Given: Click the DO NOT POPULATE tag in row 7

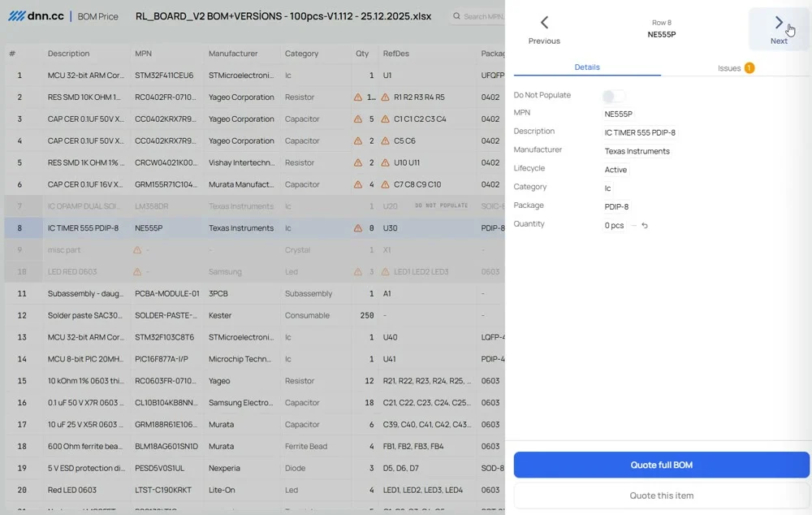Looking at the screenshot, I should (x=441, y=206).
